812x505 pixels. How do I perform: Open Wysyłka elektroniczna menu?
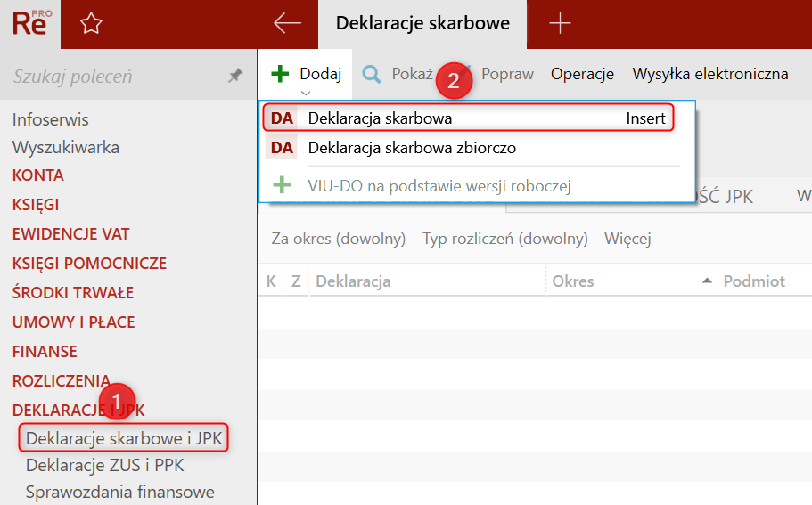click(710, 74)
